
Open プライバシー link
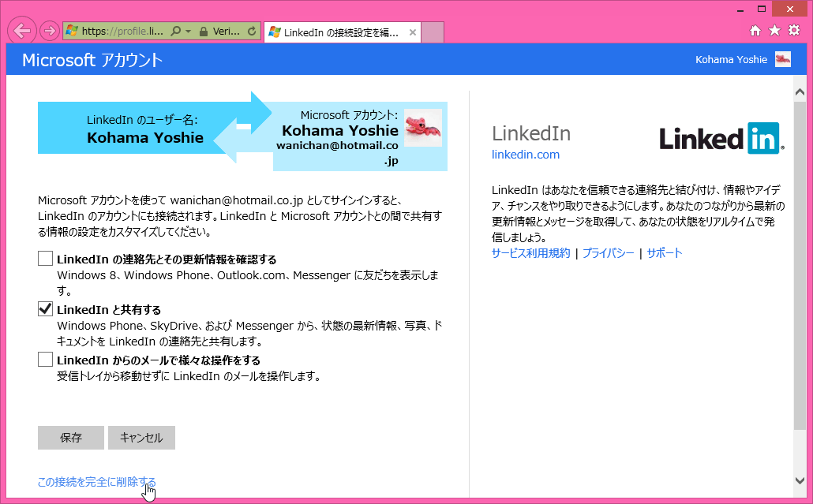tap(608, 252)
